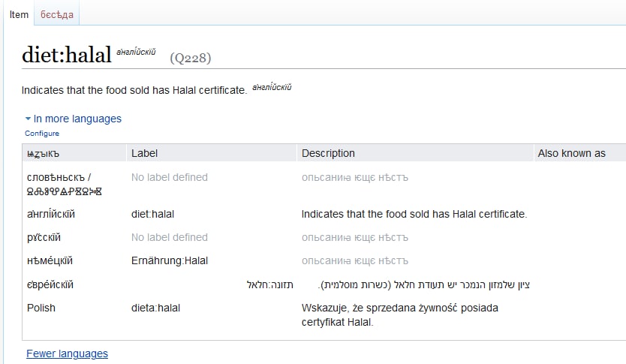Switch to the бесѣда talk tab
This screenshot has width=626, height=364.
pyautogui.click(x=57, y=15)
